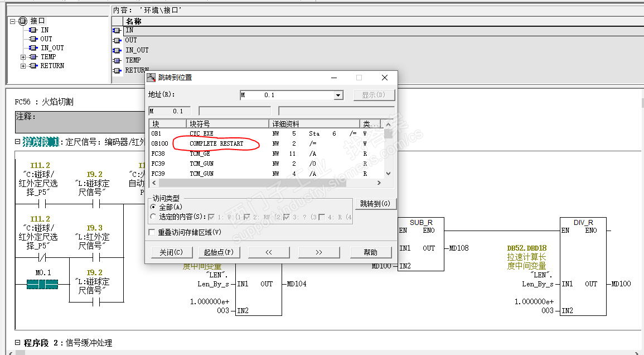Click the icon beside RETURN in 名称 list
Screen dimensions: 644x355
117,70
